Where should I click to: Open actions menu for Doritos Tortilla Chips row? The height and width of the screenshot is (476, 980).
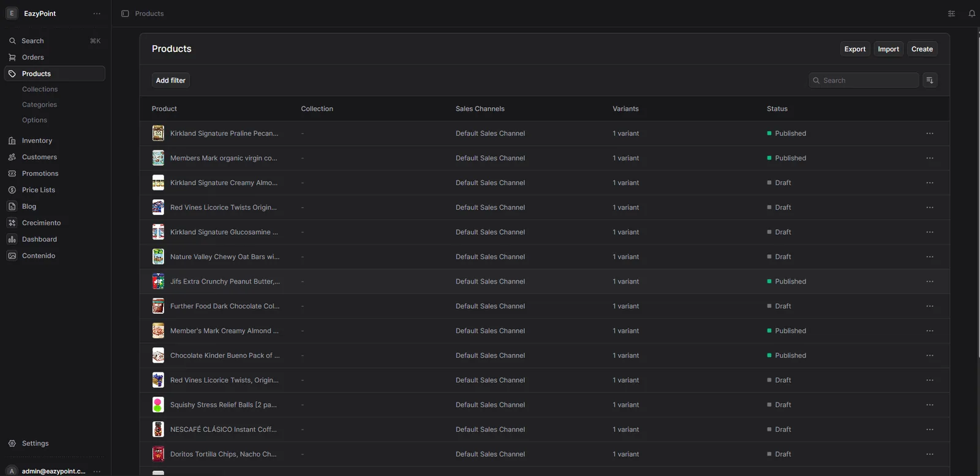(x=930, y=454)
